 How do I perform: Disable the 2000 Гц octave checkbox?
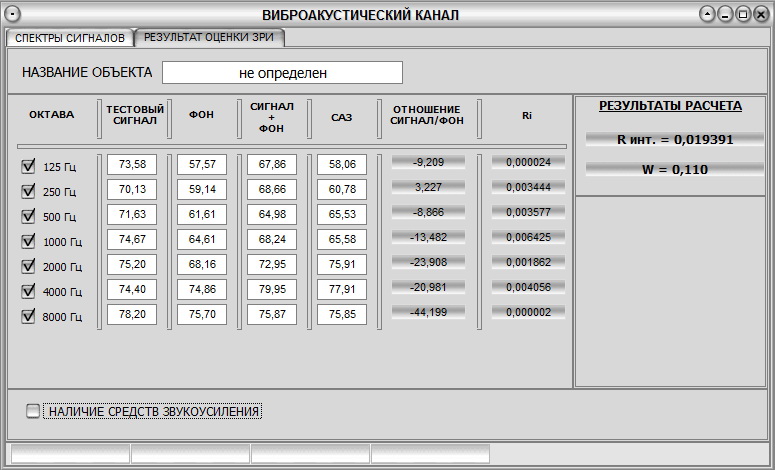28,267
